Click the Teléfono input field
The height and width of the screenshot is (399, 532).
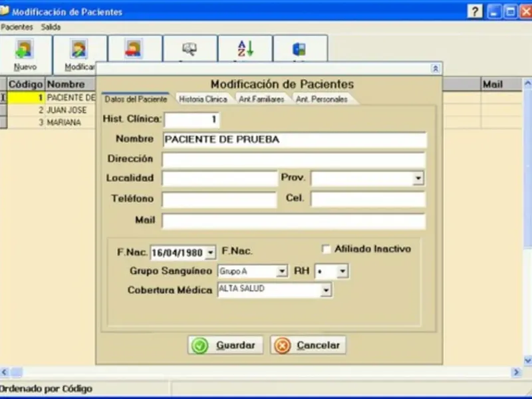[x=219, y=199]
